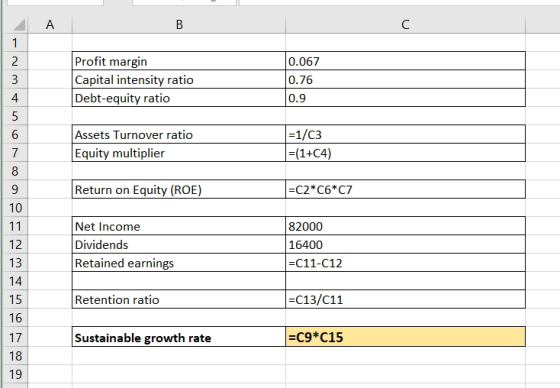The height and width of the screenshot is (388, 560).
Task: Click 'Assets Turnover ratio' cell
Action: [x=179, y=135]
